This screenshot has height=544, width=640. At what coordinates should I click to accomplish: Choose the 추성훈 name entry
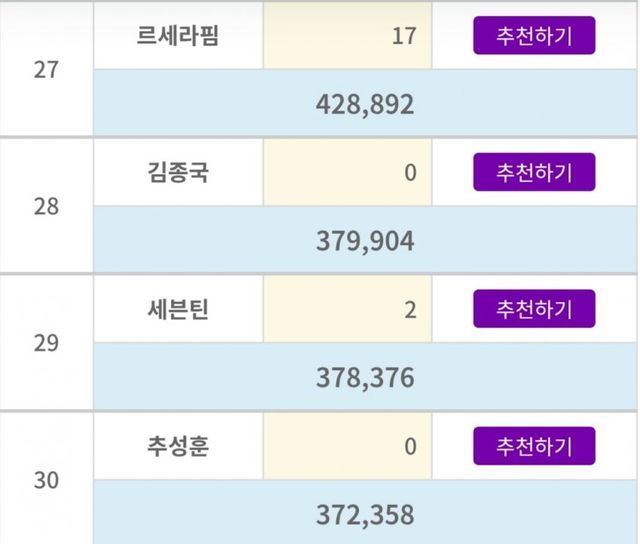tap(178, 446)
